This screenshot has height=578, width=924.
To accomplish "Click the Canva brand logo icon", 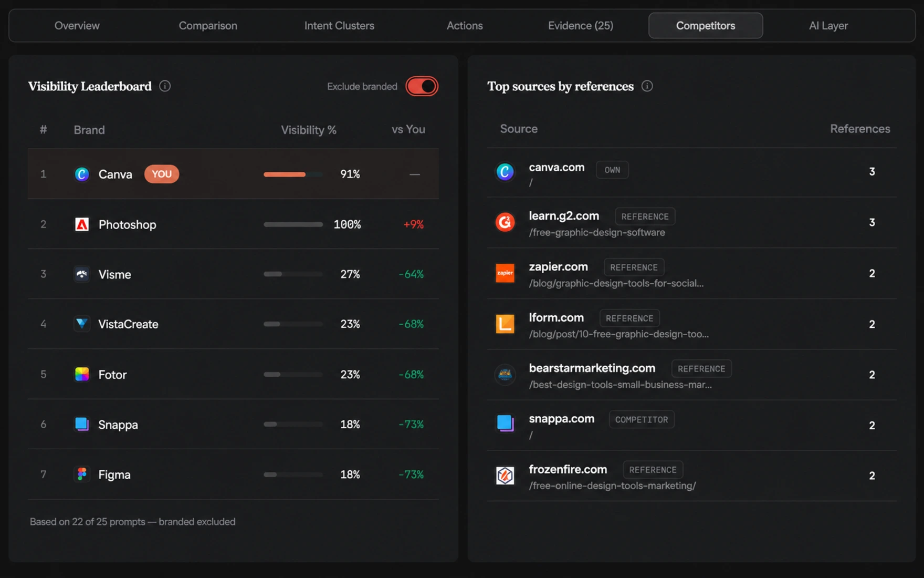I will click(82, 174).
